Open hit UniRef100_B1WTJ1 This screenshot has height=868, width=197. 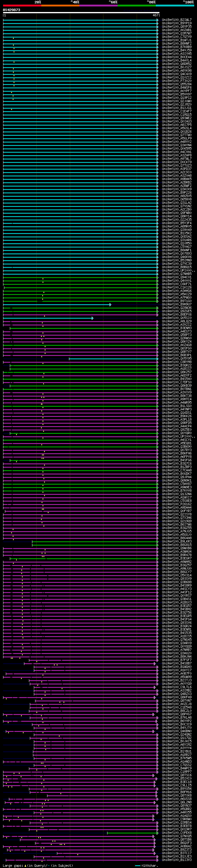(177, 40)
